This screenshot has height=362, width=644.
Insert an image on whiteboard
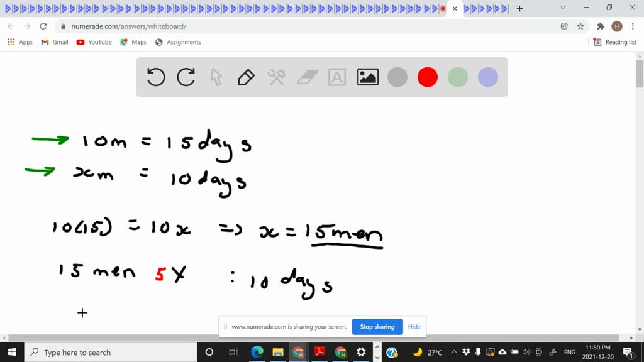pos(367,77)
